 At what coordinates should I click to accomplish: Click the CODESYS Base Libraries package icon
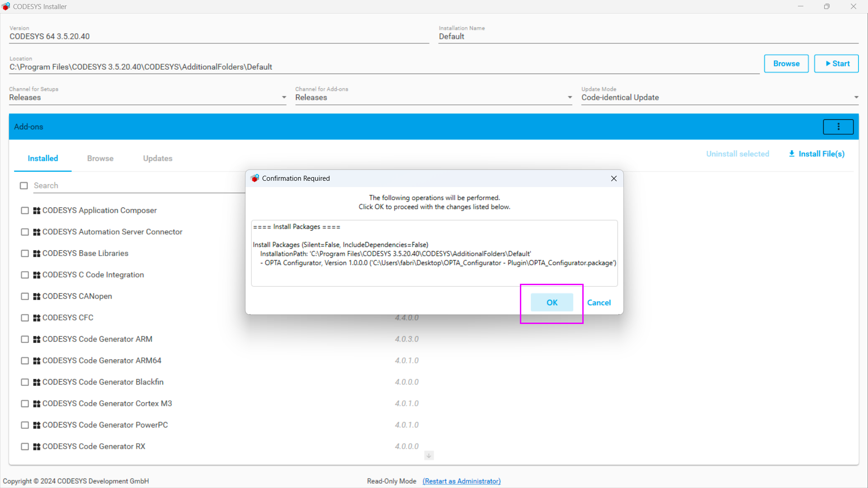pos(37,253)
